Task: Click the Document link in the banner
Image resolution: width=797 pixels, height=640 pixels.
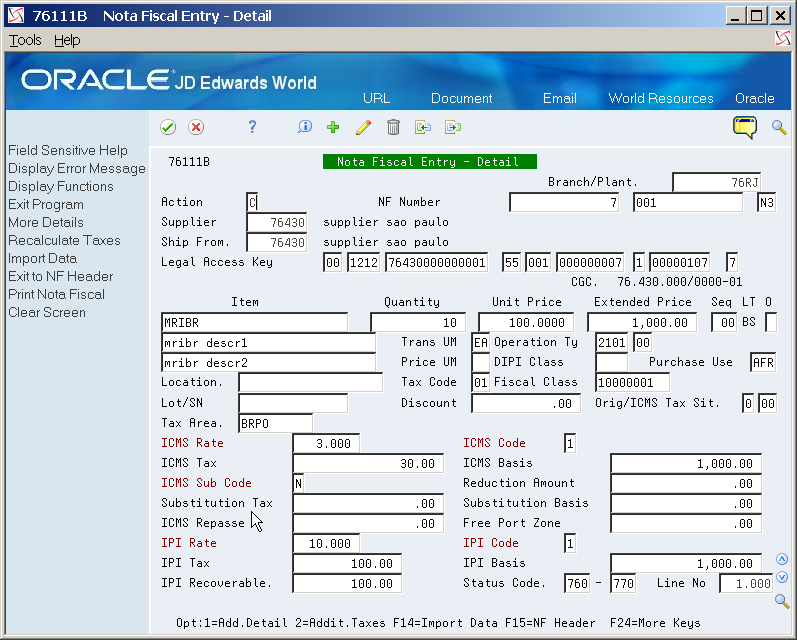Action: coord(462,98)
